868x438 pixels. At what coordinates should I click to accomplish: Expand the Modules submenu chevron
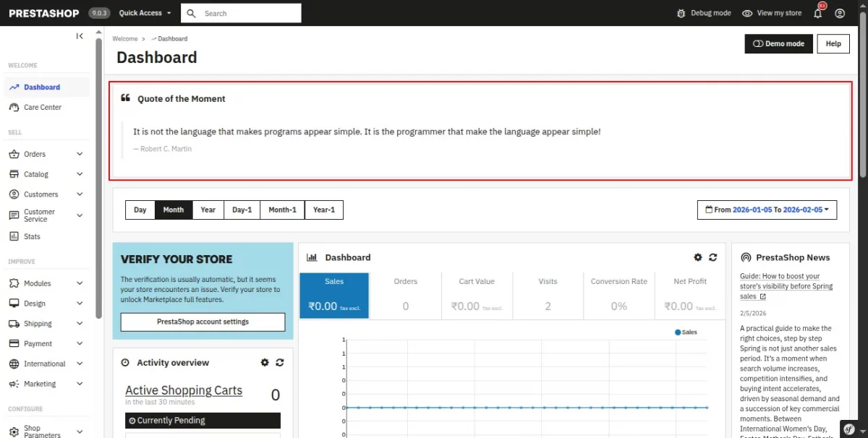click(80, 283)
